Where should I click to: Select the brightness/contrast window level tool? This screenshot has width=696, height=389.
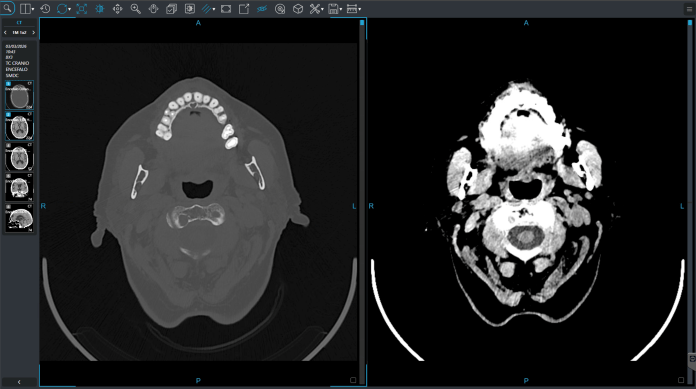pyautogui.click(x=99, y=8)
